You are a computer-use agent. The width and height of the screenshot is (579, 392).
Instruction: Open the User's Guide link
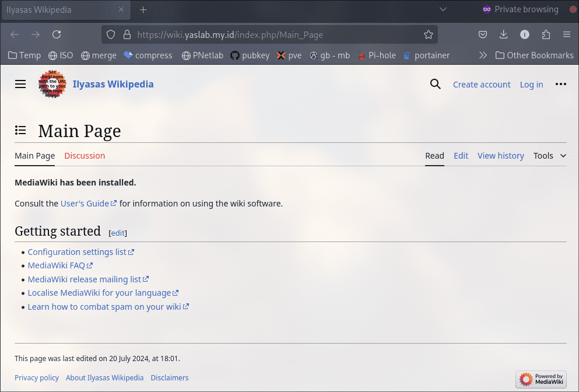pyautogui.click(x=88, y=204)
